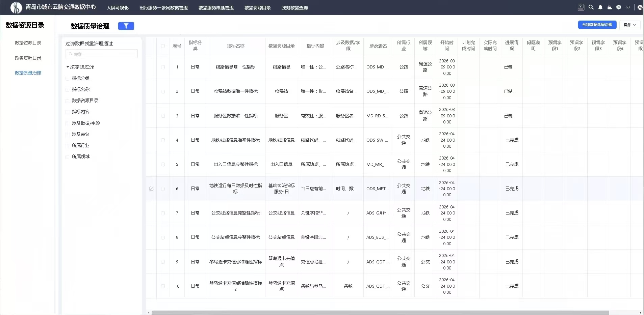Click the 收费站 catalog cell in row 2
This screenshot has width=644, height=315.
click(282, 91)
